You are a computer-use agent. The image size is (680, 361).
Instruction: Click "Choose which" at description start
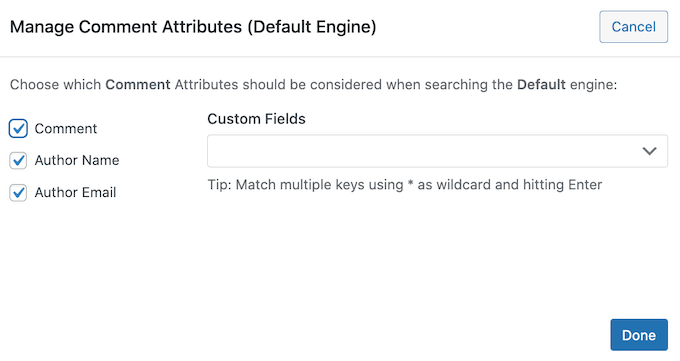(56, 84)
